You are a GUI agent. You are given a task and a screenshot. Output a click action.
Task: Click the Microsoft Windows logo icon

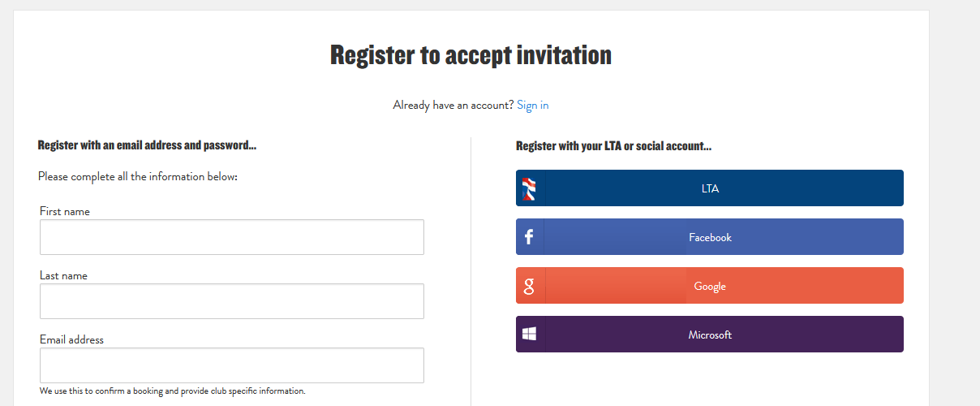[529, 335]
